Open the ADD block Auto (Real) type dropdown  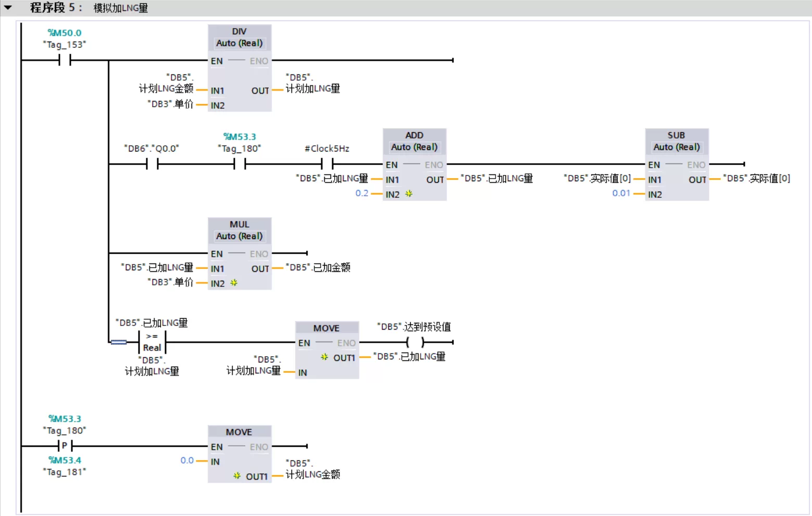pyautogui.click(x=414, y=147)
